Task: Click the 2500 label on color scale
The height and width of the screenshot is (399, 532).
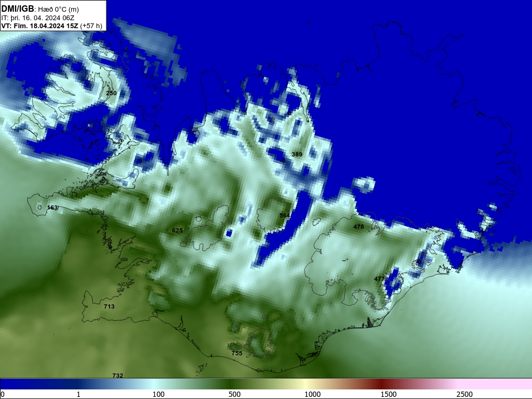Action: [x=464, y=394]
